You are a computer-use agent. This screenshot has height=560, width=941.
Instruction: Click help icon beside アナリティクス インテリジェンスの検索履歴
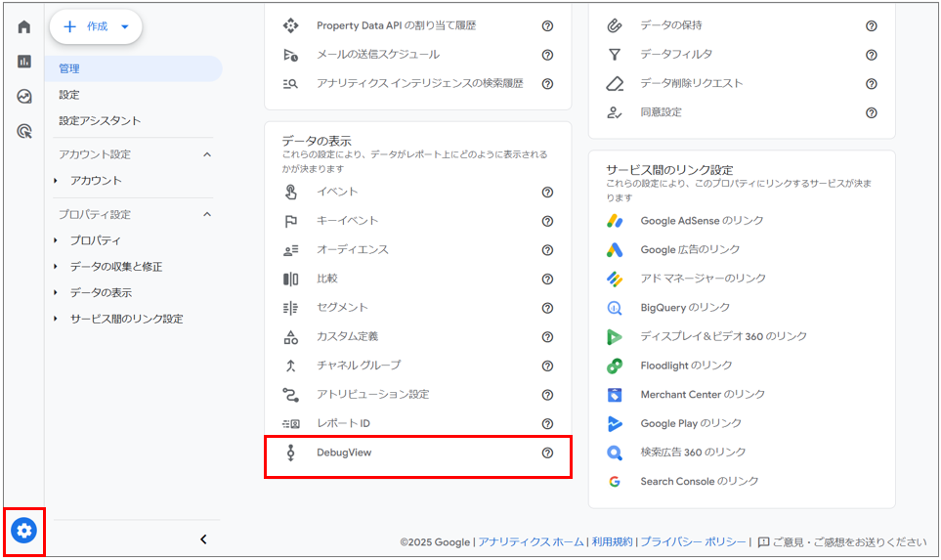coord(547,83)
